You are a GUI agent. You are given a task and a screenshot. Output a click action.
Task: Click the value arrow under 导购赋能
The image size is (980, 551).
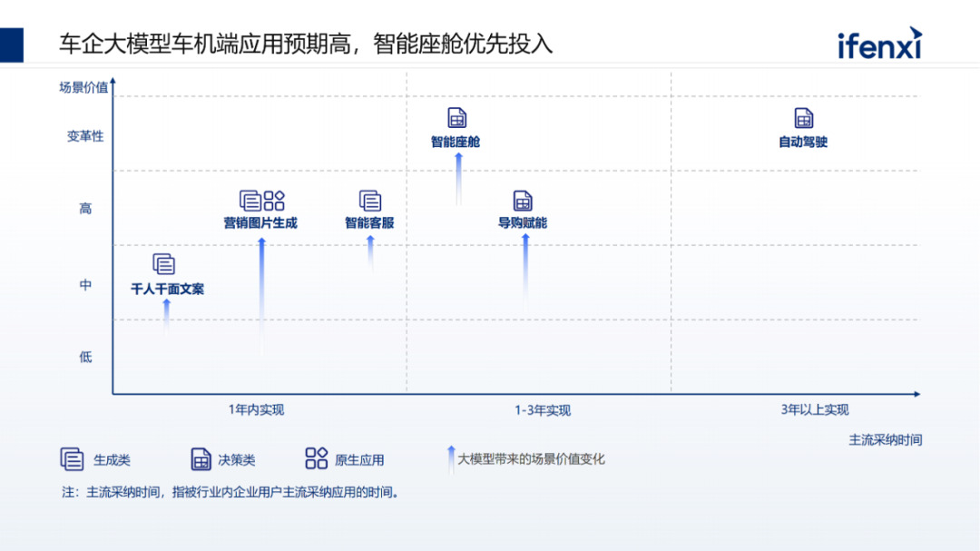click(x=525, y=273)
